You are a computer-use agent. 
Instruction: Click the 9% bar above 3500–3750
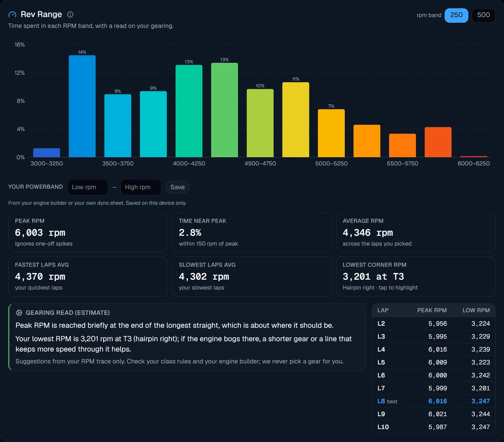point(118,126)
